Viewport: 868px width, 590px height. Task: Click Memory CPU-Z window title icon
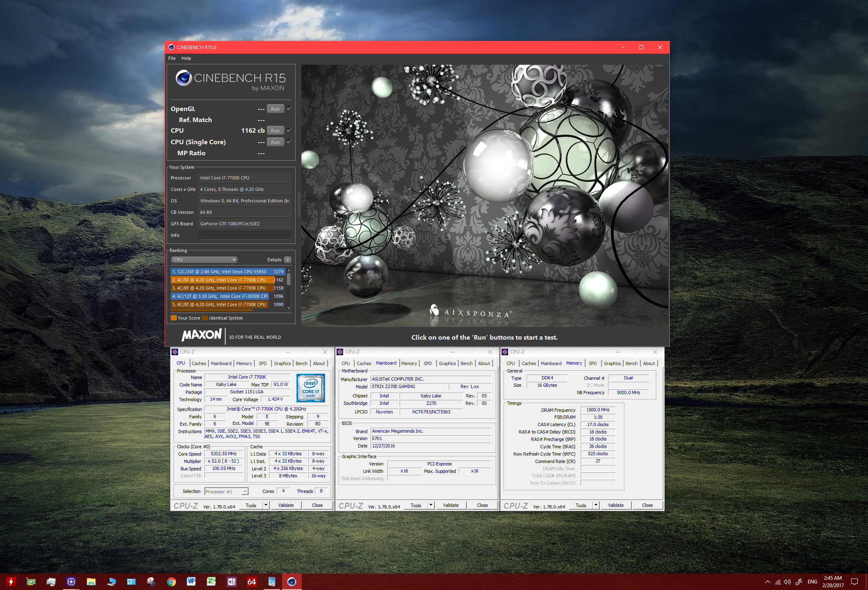(x=505, y=352)
